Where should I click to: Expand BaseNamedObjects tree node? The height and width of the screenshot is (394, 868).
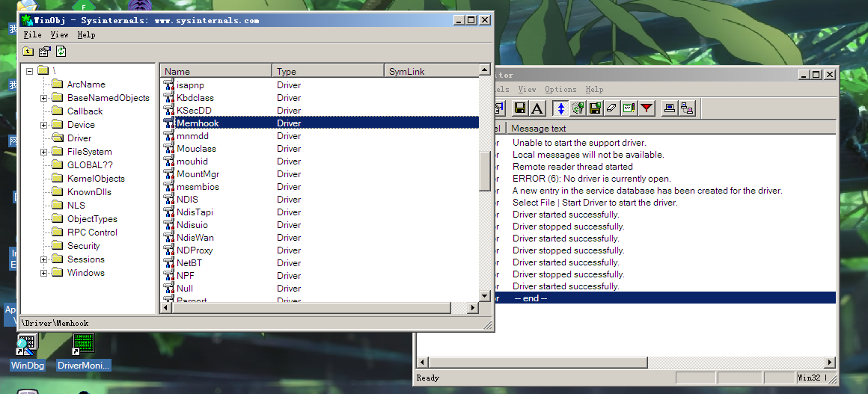click(x=43, y=98)
